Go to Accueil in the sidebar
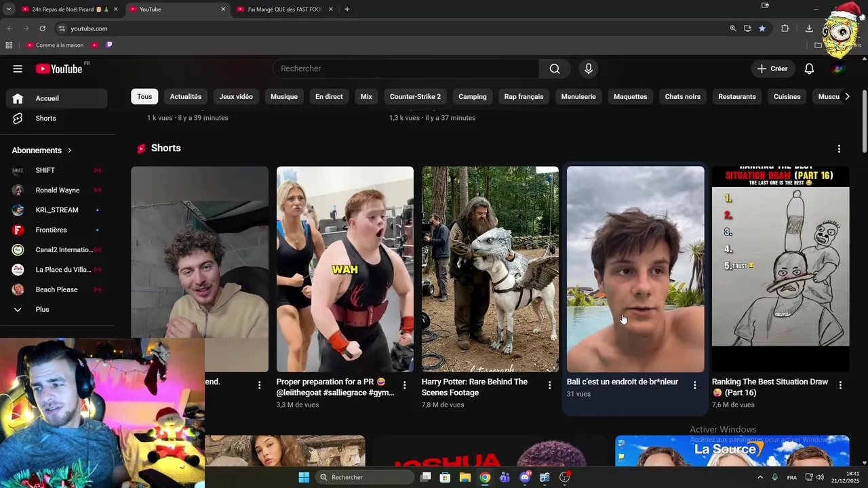 tap(57, 98)
